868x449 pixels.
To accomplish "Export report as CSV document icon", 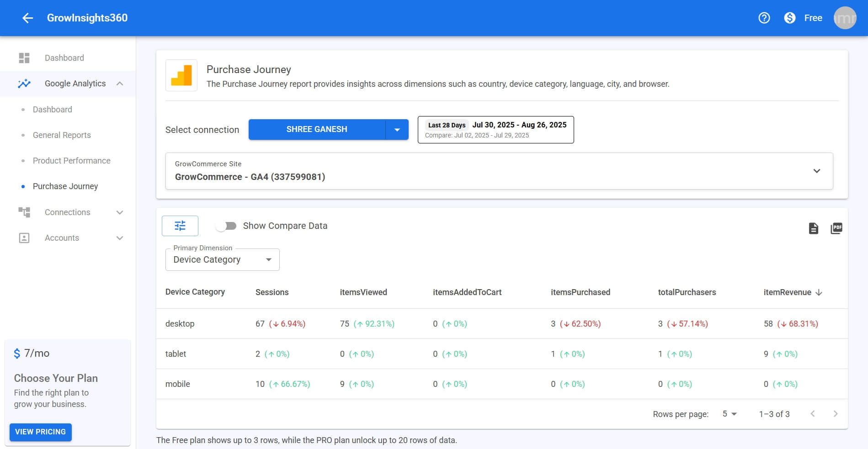I will pyautogui.click(x=813, y=228).
